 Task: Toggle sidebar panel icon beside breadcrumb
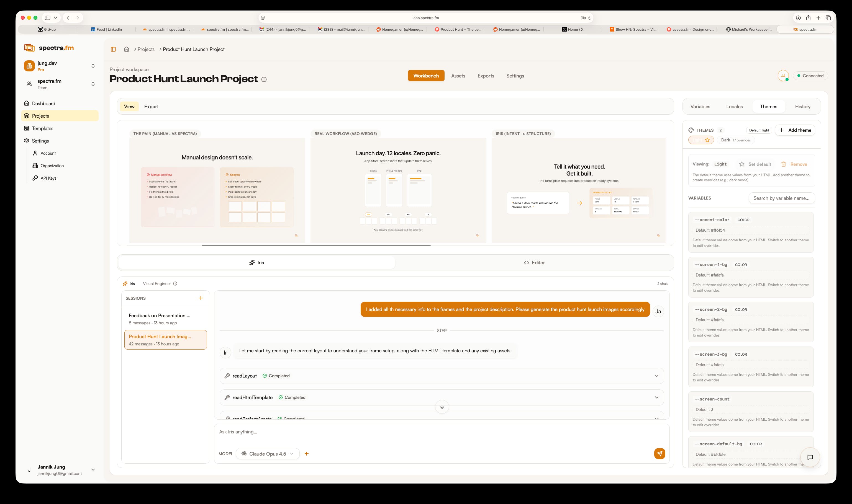pos(113,49)
